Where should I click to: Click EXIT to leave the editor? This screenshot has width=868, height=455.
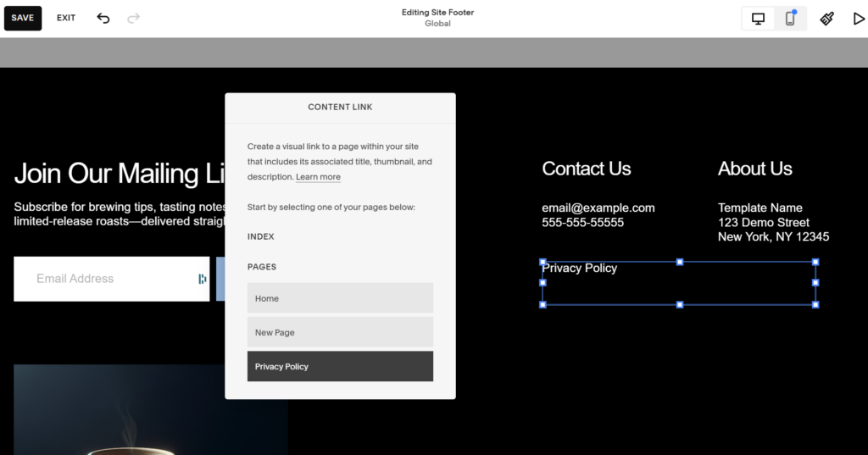click(66, 18)
